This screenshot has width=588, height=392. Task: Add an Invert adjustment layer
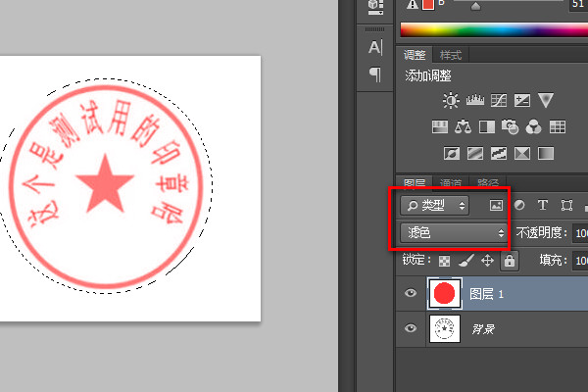point(452,153)
